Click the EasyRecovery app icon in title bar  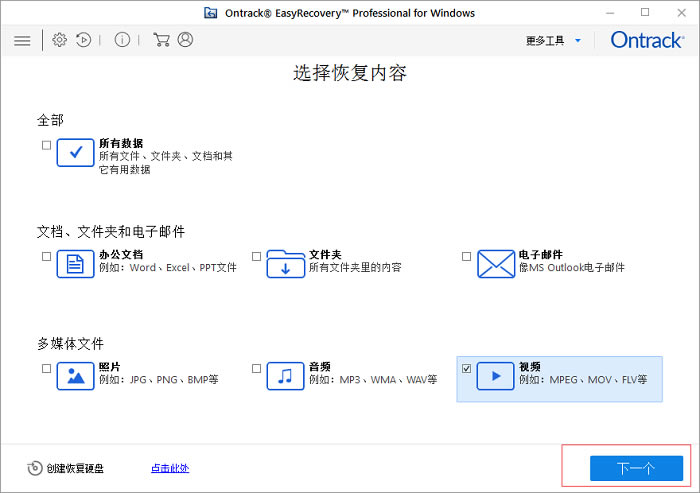pos(211,13)
